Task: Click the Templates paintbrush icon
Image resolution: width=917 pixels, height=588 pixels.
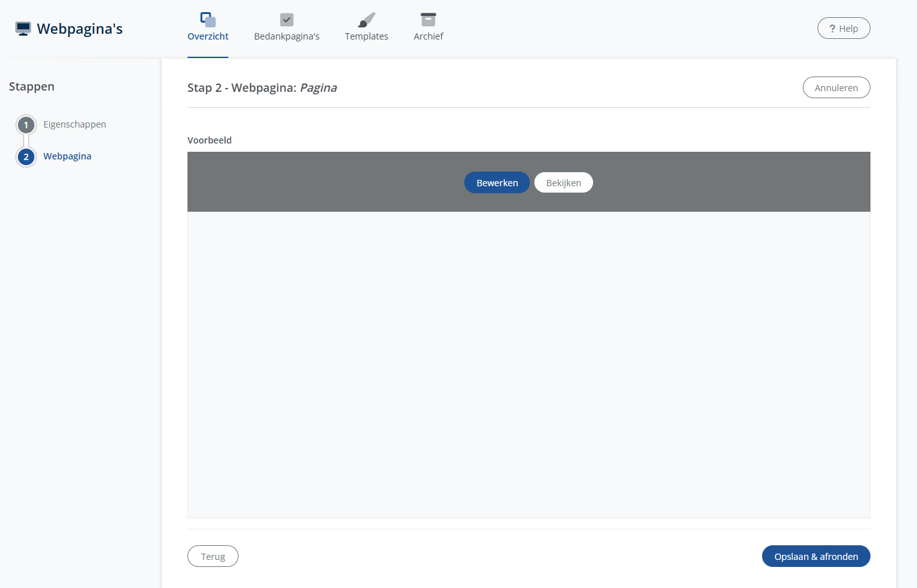Action: pos(367,20)
